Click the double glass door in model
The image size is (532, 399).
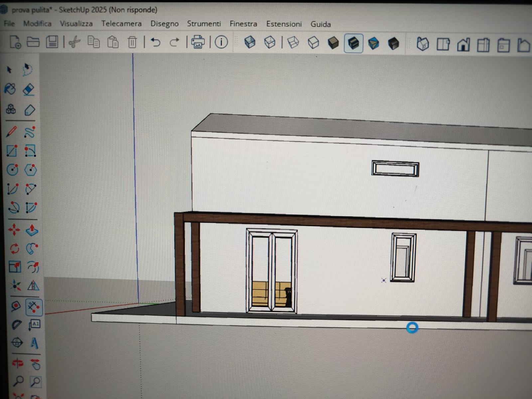pyautogui.click(x=272, y=271)
